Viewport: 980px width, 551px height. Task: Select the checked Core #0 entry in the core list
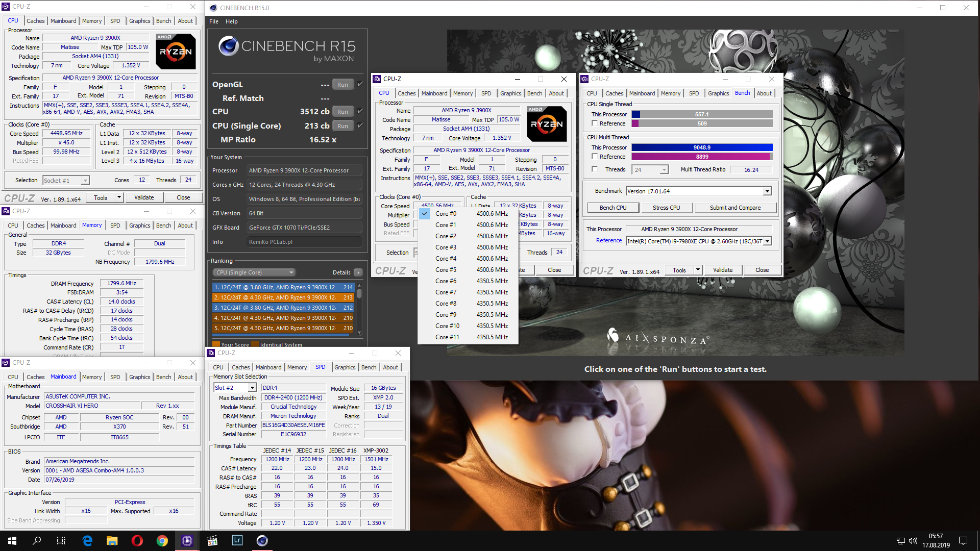[x=468, y=214]
